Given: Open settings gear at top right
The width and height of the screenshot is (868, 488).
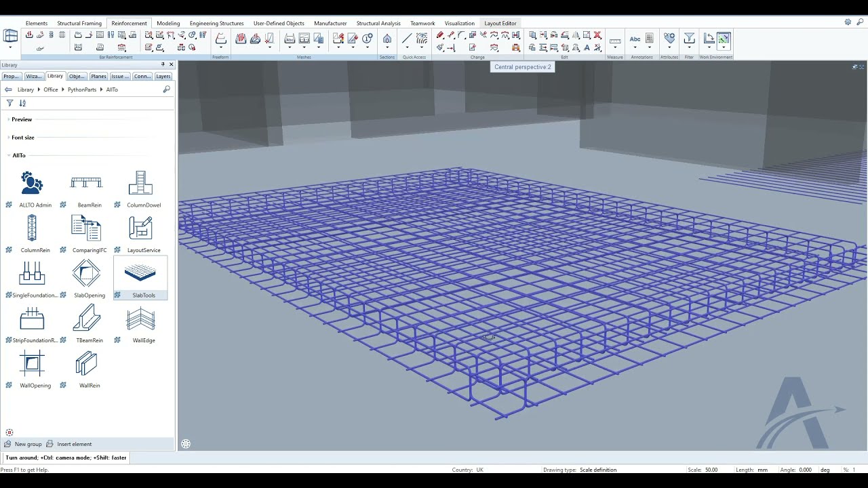Looking at the screenshot, I should coord(848,22).
